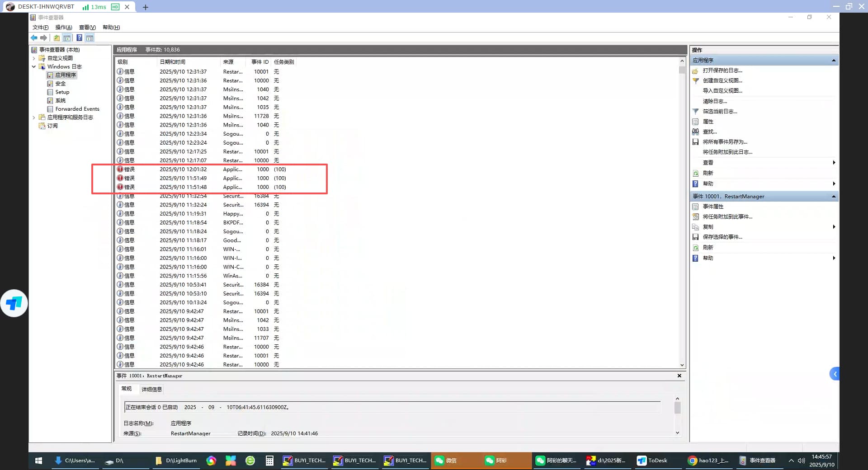Click the error icon at 12:01:32 event
The image size is (868, 470).
coord(120,169)
